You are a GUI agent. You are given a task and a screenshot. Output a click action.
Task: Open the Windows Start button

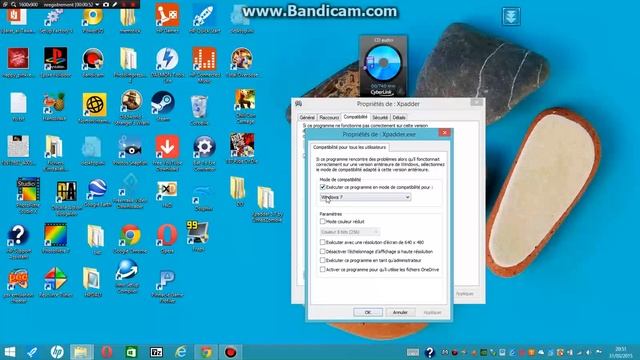(x=9, y=352)
